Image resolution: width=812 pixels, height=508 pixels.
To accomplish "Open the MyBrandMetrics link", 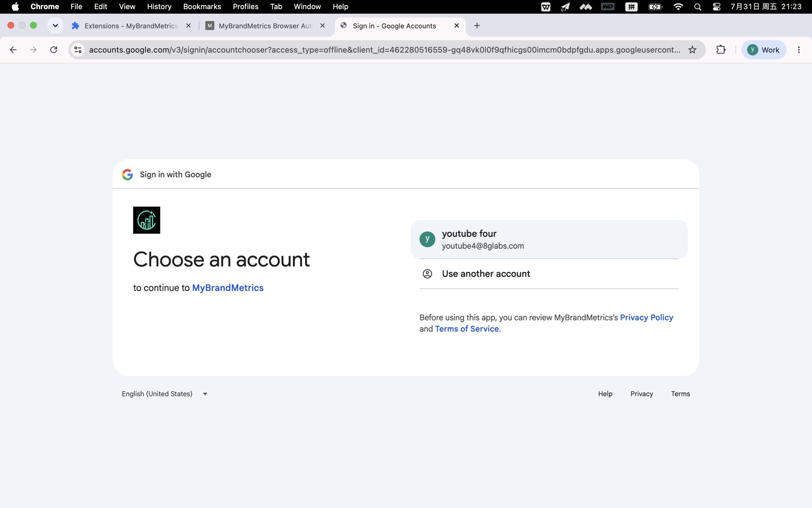I will click(228, 288).
